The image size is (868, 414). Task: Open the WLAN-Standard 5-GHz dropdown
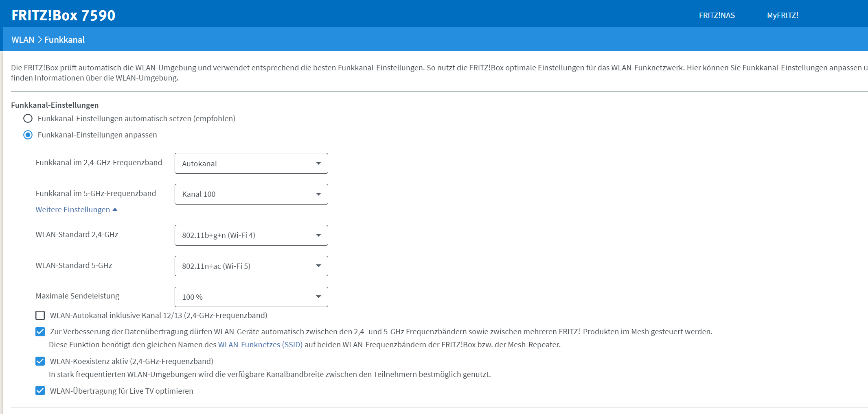tap(251, 266)
